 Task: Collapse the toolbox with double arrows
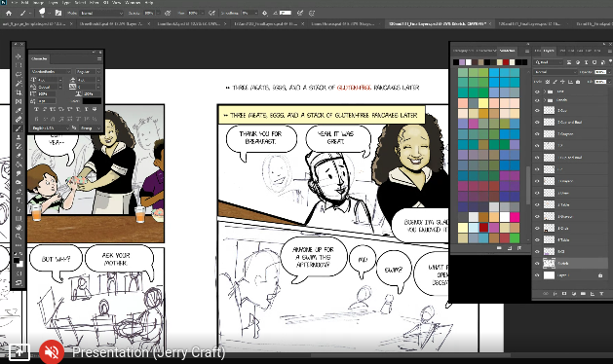point(16,44)
